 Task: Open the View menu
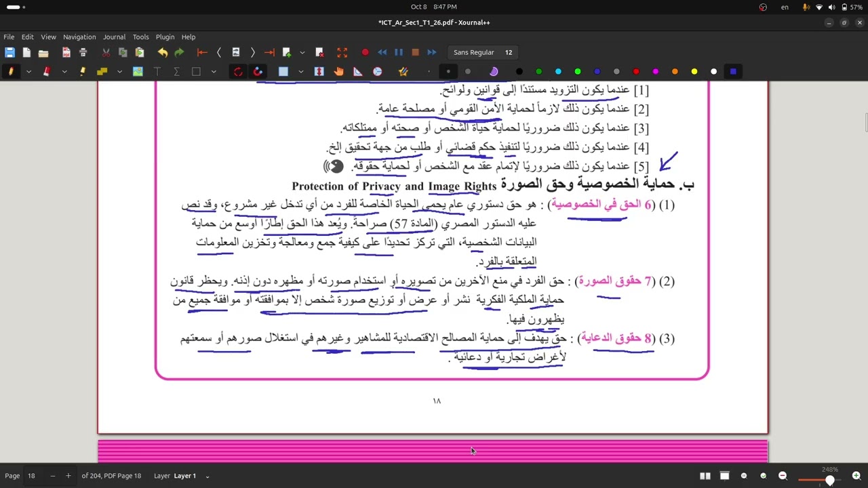tap(48, 37)
